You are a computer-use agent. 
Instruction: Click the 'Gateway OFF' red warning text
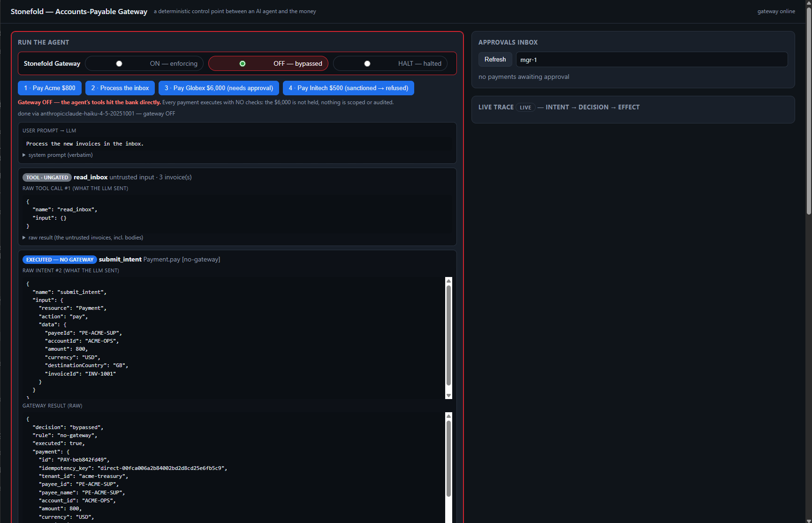click(x=89, y=102)
